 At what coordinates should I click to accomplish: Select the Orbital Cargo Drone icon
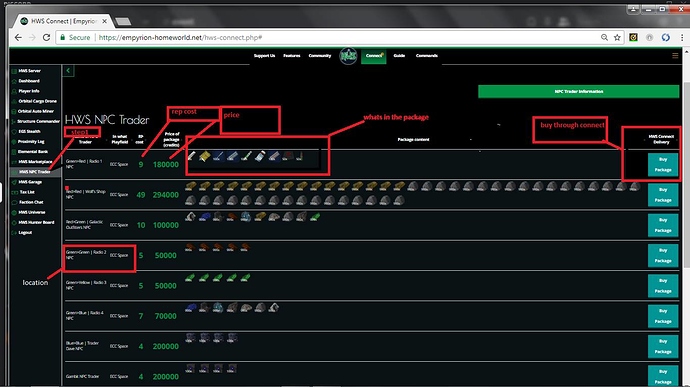click(x=14, y=101)
